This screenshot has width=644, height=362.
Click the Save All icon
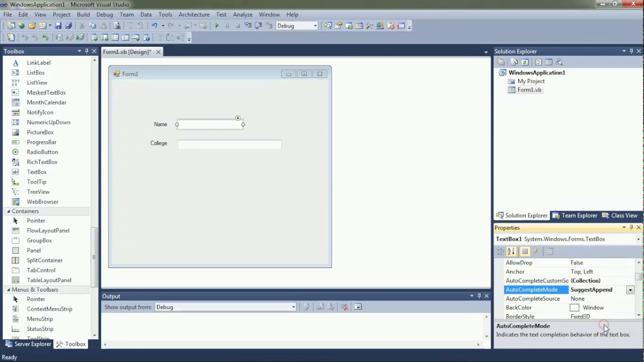pyautogui.click(x=68, y=26)
